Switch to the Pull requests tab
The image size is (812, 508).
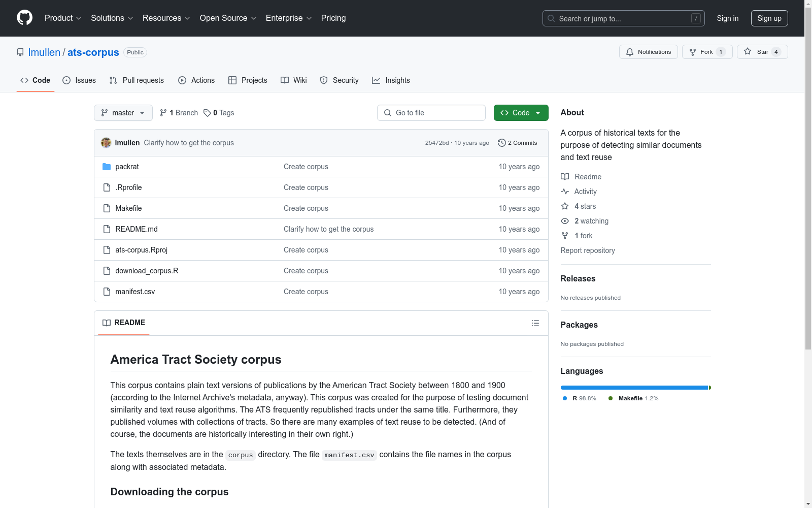click(137, 80)
